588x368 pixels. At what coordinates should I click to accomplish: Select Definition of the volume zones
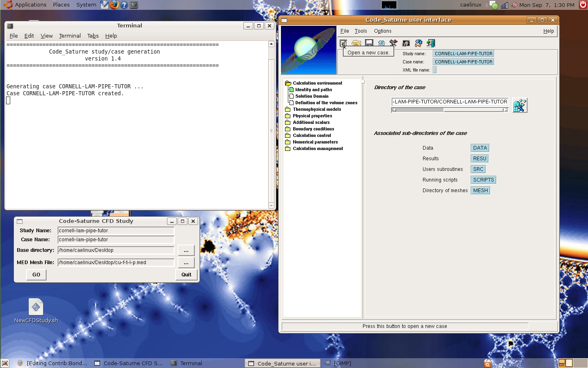[x=326, y=103]
